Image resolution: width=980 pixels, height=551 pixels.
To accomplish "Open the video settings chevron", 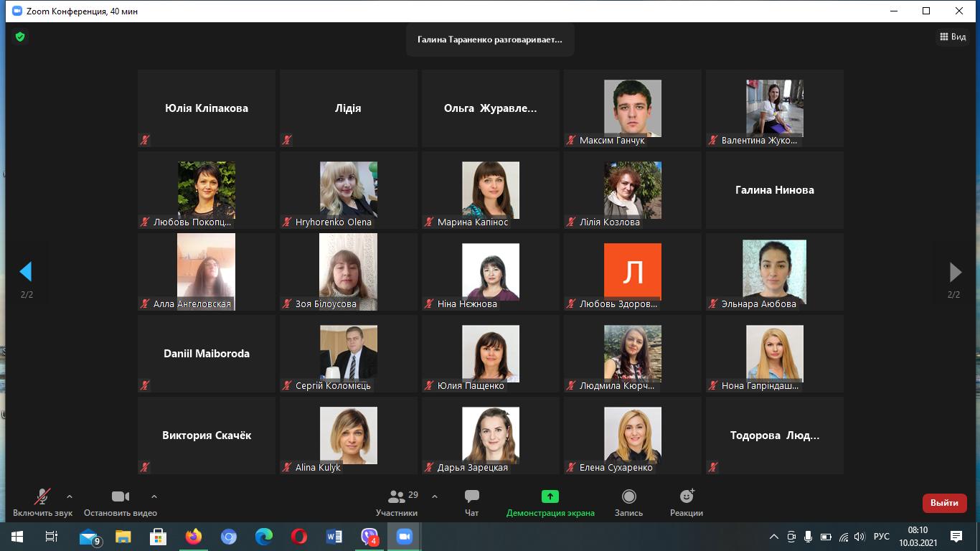I will 154,496.
